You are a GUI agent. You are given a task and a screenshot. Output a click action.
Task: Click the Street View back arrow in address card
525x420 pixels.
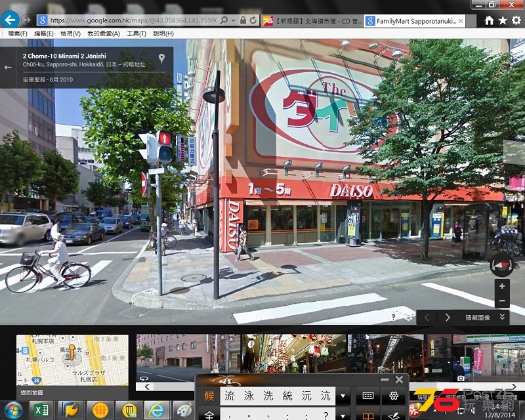coord(8,68)
